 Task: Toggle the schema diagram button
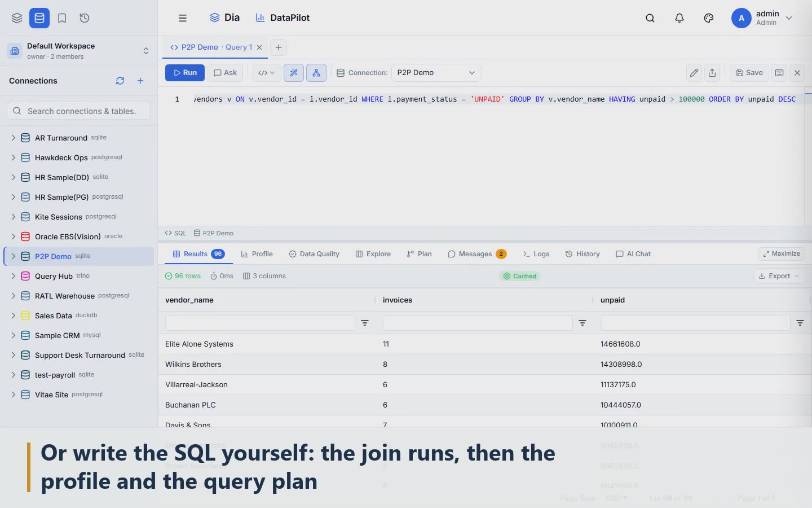click(316, 73)
